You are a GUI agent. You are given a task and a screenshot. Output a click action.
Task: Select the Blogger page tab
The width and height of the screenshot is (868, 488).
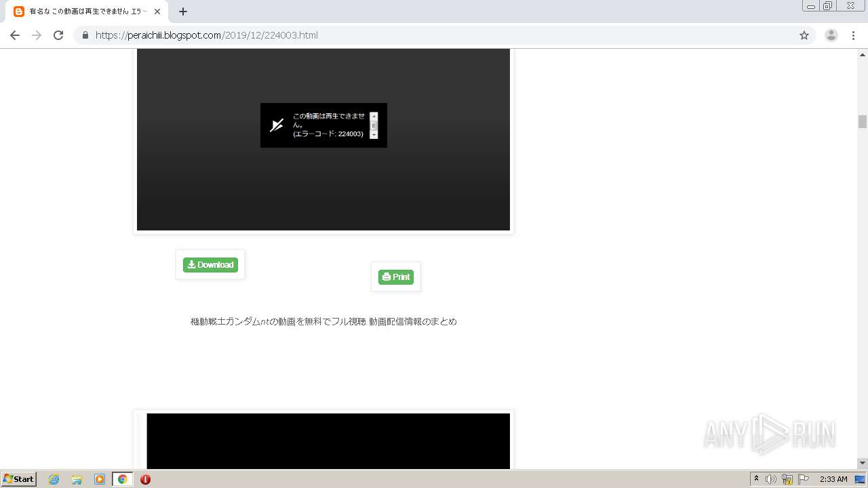coord(87,12)
